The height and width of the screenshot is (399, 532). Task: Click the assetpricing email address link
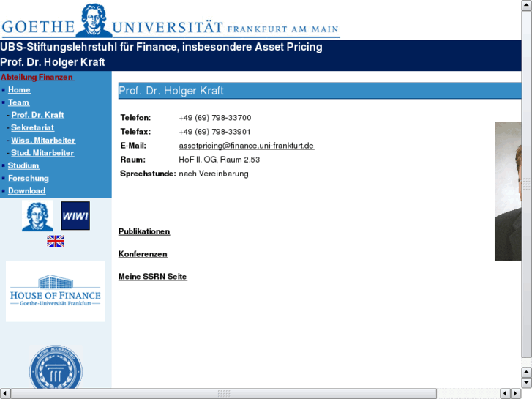[247, 146]
